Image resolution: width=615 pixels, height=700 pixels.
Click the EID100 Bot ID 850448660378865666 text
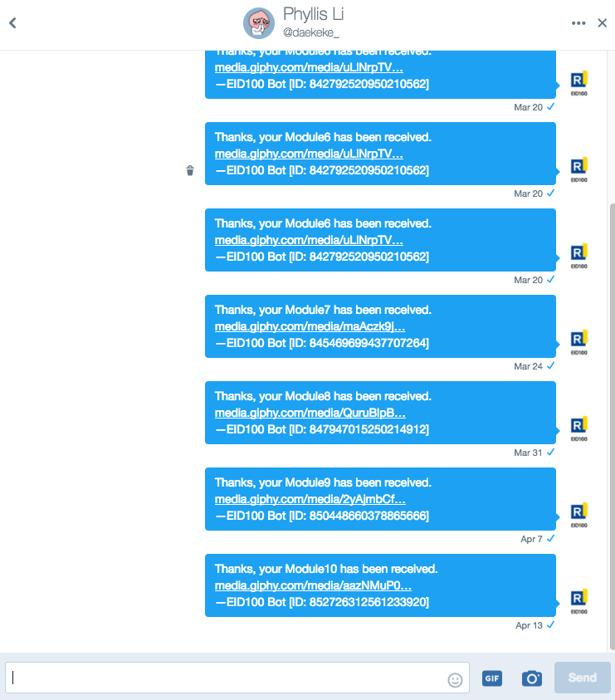[322, 516]
